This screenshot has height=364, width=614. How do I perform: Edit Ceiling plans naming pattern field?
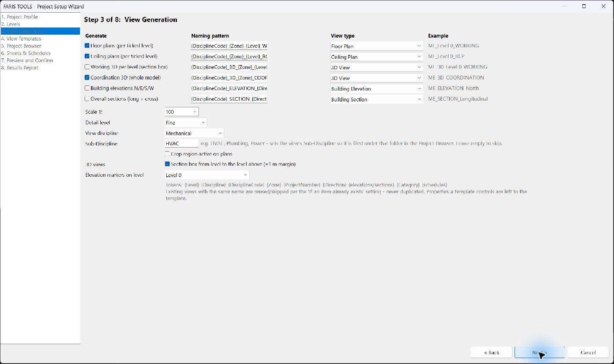coord(229,56)
